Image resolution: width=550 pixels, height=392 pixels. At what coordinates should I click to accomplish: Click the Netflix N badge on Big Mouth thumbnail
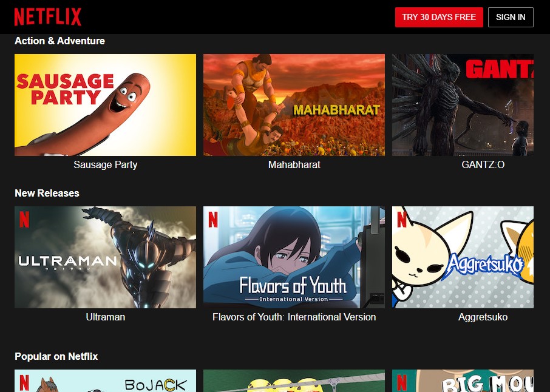402,383
